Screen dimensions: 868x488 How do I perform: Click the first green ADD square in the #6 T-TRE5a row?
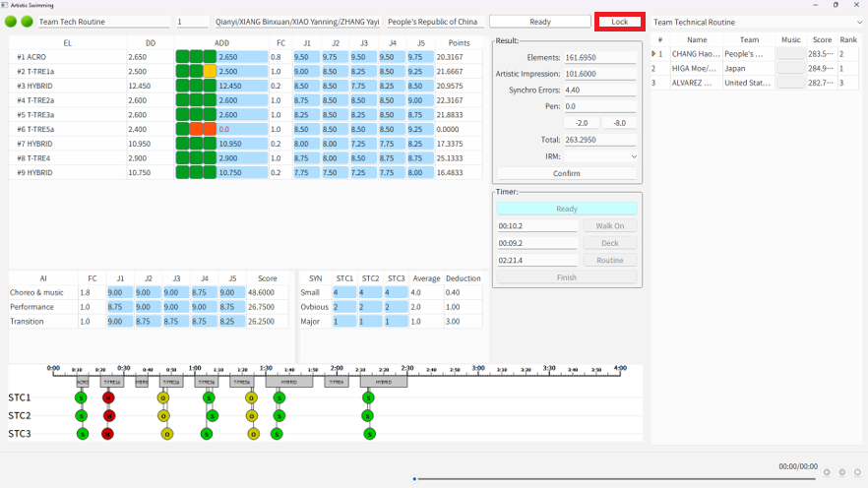[182, 129]
